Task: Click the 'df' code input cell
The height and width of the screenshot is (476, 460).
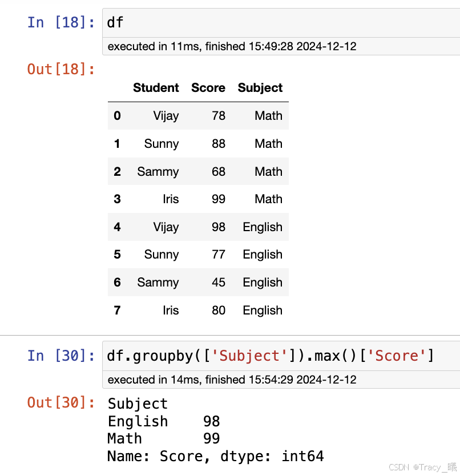Action: [x=281, y=23]
